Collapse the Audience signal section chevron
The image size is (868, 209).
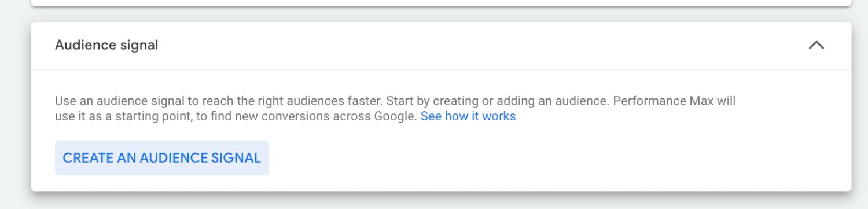point(816,45)
